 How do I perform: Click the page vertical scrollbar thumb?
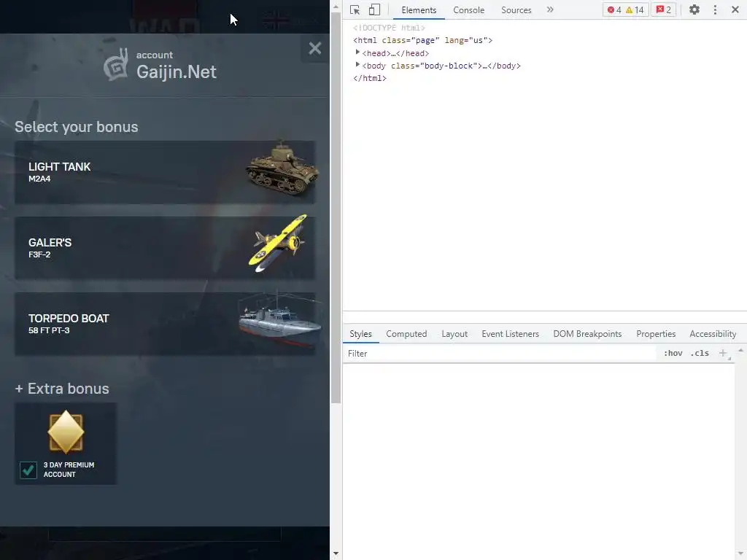[x=336, y=207]
